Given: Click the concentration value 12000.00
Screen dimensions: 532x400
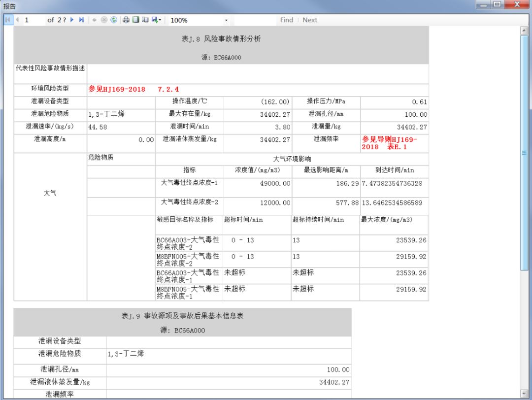Looking at the screenshot, I should tap(275, 203).
